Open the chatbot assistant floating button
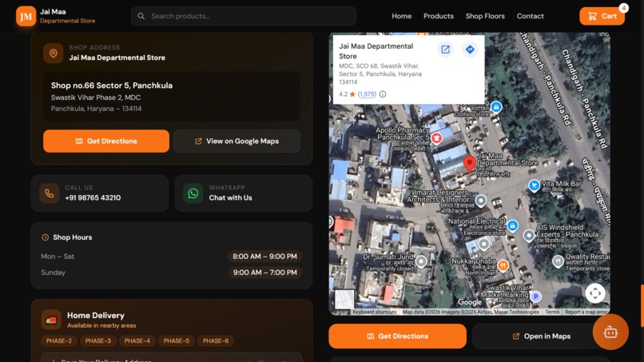Screen dimensions: 644x362 pos(610,332)
